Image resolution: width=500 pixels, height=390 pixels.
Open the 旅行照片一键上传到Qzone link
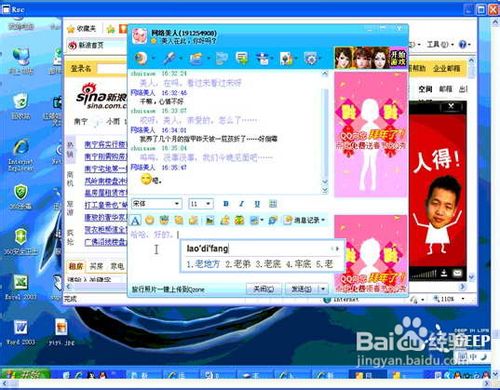click(168, 289)
